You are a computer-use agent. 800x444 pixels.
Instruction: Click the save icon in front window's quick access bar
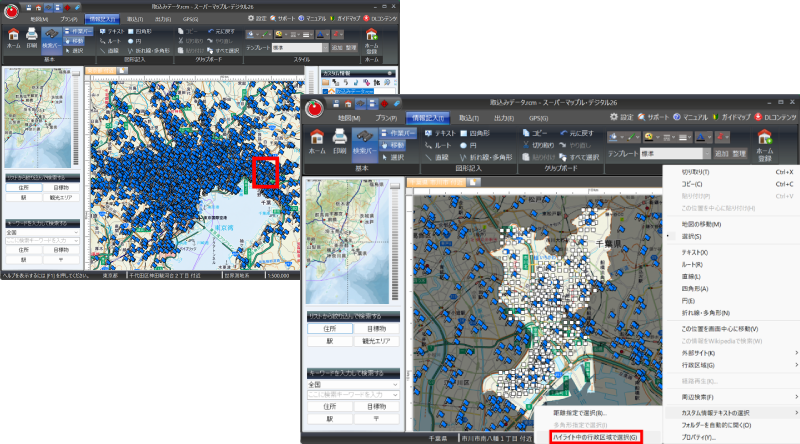336,104
